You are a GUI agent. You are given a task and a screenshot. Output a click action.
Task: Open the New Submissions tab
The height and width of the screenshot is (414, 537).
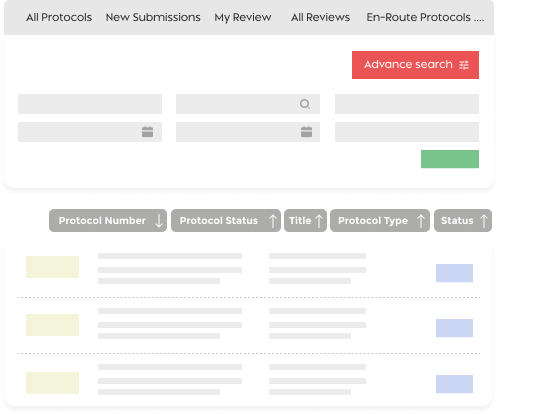[x=153, y=17]
